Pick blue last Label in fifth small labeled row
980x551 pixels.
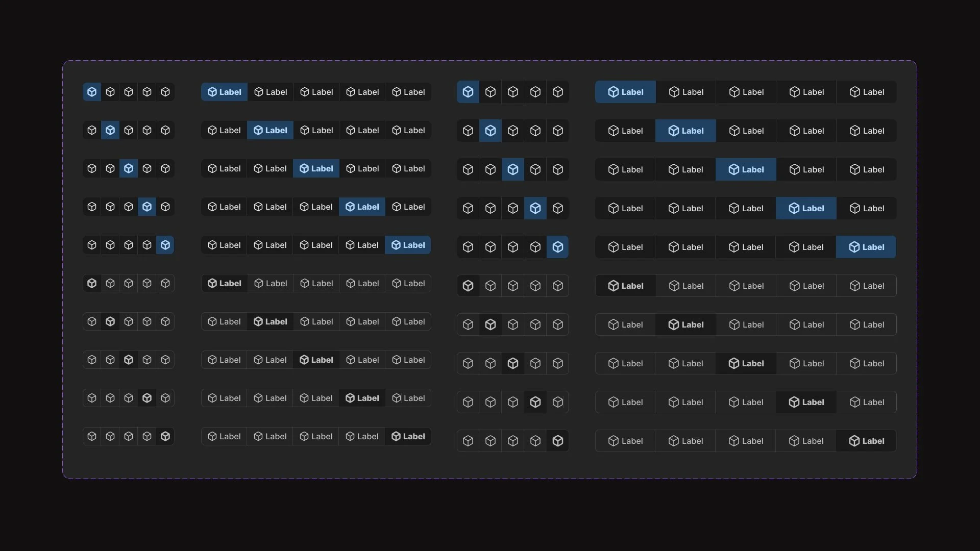(408, 245)
